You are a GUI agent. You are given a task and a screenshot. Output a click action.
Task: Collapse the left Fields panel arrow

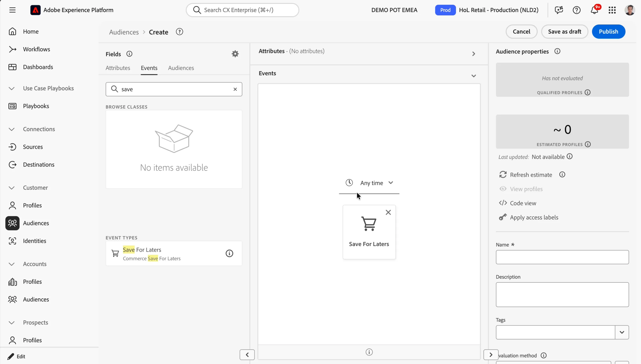[x=247, y=354]
